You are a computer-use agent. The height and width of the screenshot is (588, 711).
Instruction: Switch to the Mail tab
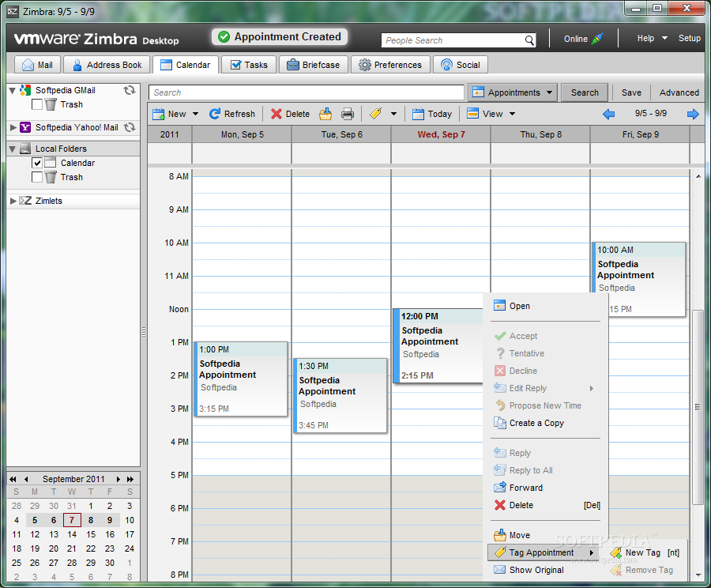[37, 65]
